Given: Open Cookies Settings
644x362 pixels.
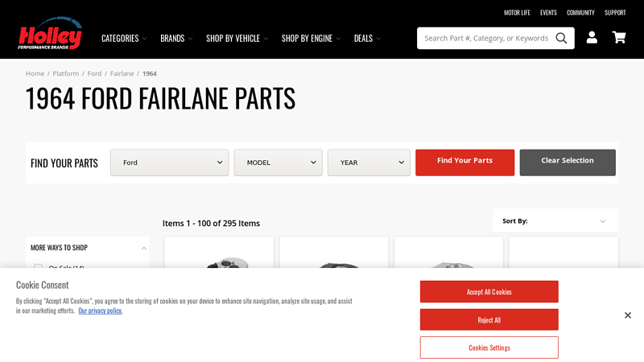Looking at the screenshot, I should (x=489, y=348).
